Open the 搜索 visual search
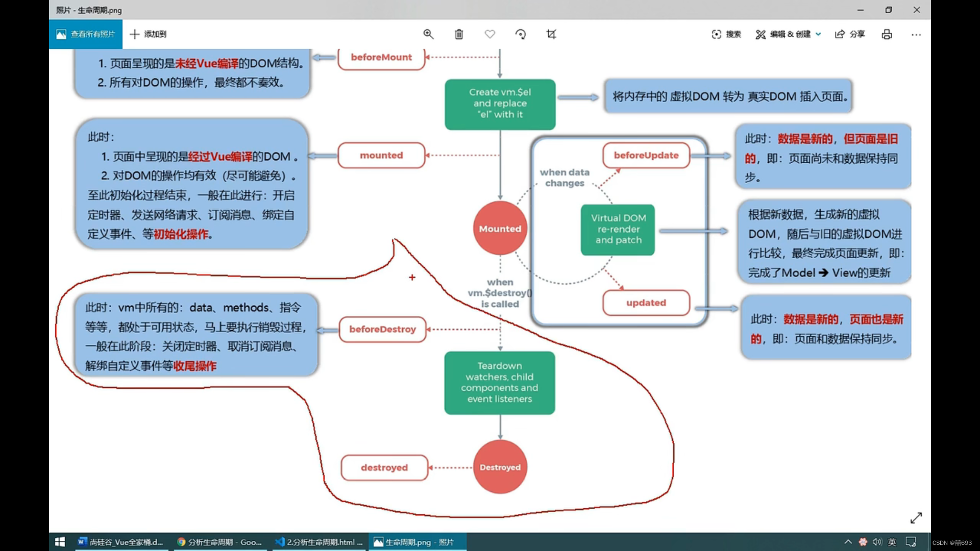The width and height of the screenshot is (980, 551). [726, 34]
